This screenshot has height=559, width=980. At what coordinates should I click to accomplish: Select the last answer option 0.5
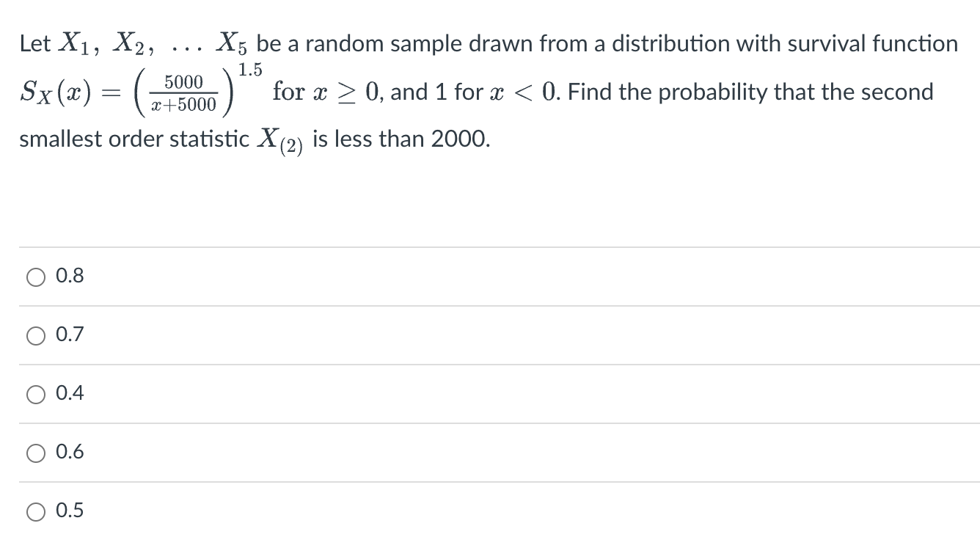(34, 511)
